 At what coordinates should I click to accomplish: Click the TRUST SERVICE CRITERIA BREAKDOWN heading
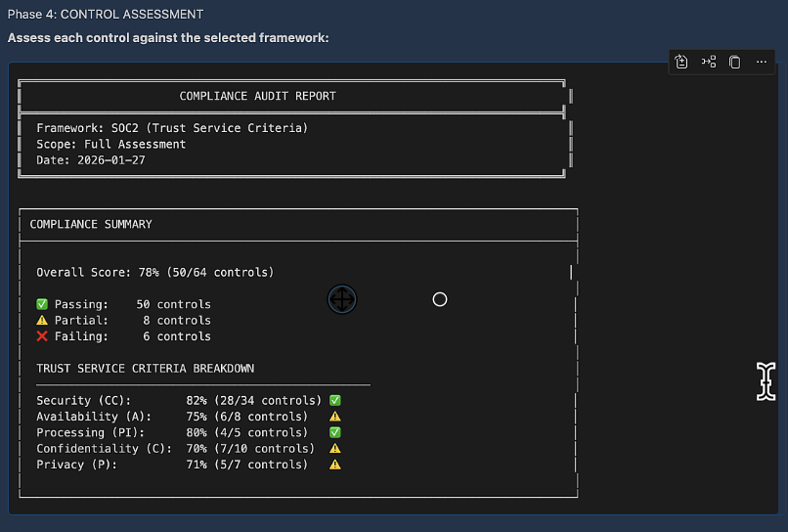click(x=145, y=369)
